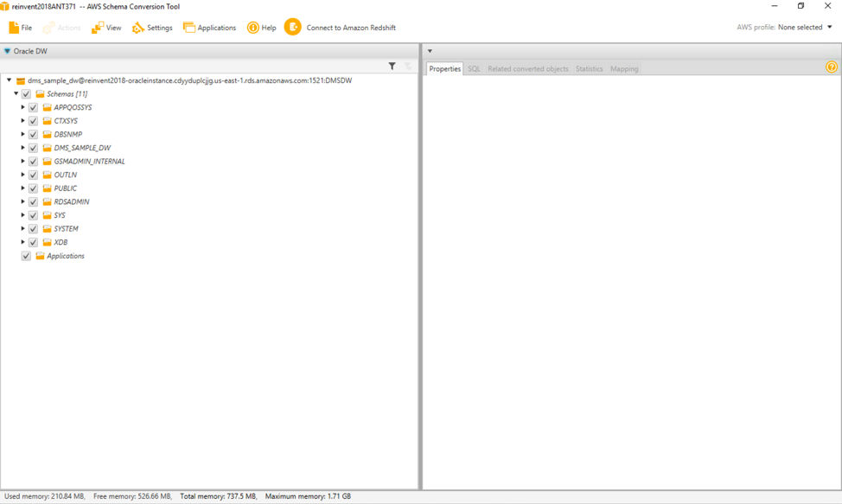Uncheck the XDB schema checkbox

pos(34,242)
